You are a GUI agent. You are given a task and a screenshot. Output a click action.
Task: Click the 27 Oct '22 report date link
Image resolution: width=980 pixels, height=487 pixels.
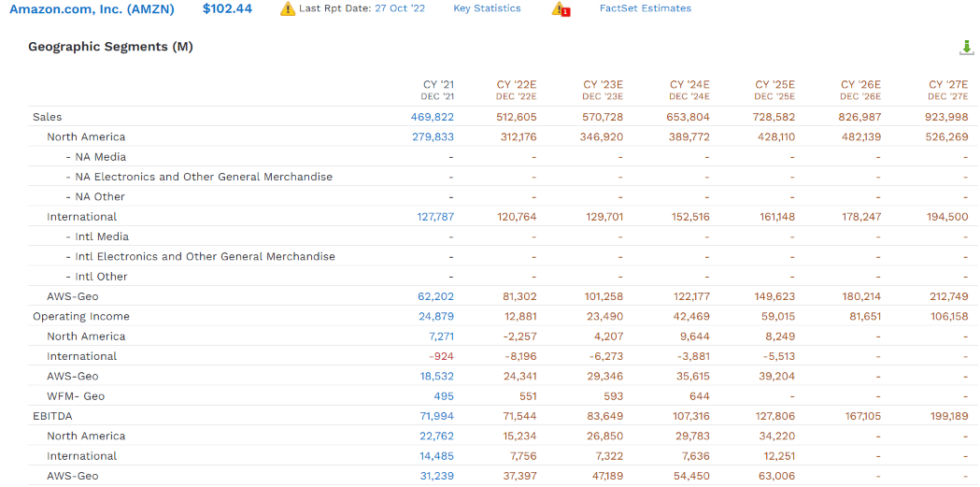400,8
